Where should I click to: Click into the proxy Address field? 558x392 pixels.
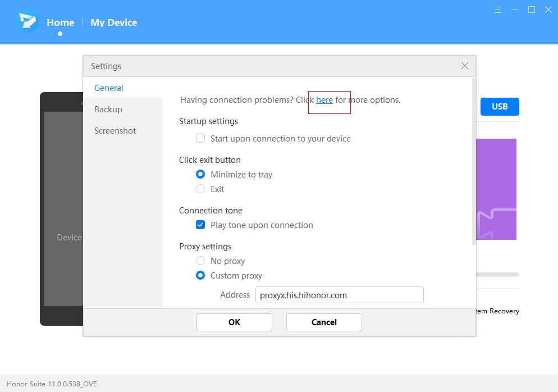[x=339, y=295]
